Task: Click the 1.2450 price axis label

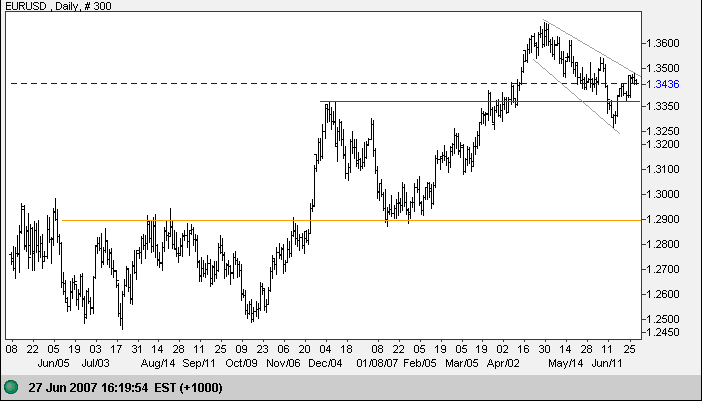Action: click(x=663, y=332)
